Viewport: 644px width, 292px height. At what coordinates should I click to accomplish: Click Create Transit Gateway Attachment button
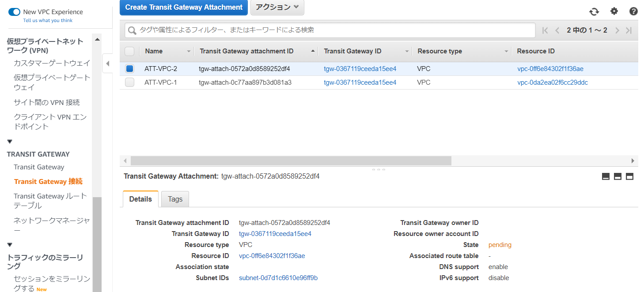184,7
